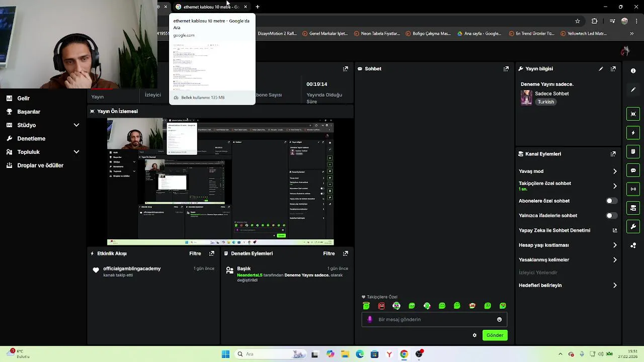The width and height of the screenshot is (644, 362).
Task: Pop out the Etkinlik Akışı panel
Action: point(211,253)
